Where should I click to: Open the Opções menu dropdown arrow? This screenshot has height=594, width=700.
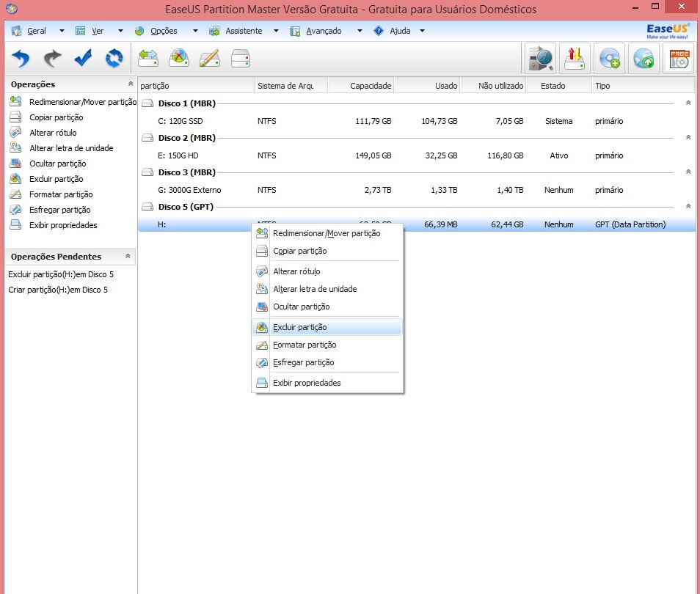pyautogui.click(x=195, y=31)
